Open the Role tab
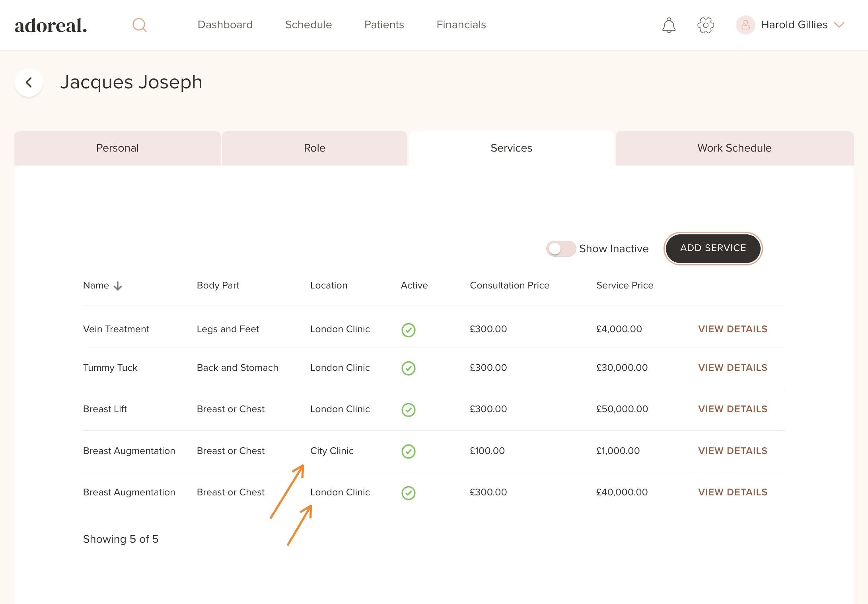 314,148
